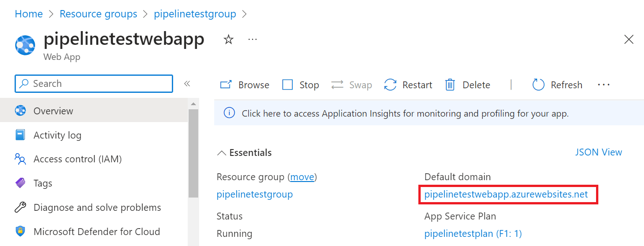The image size is (644, 246).
Task: Select Activity log in the sidebar
Action: 57,135
